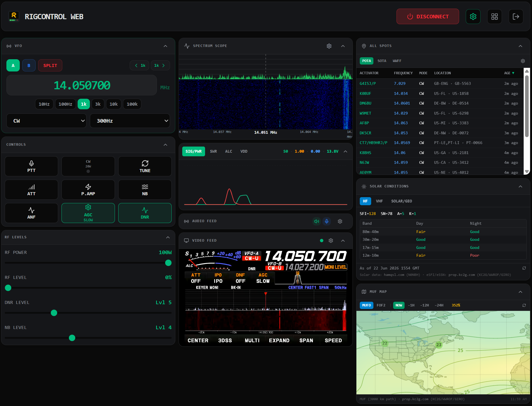Screen dimensions: 532x406
Task: Open All Spots settings gear
Action: [x=523, y=61]
